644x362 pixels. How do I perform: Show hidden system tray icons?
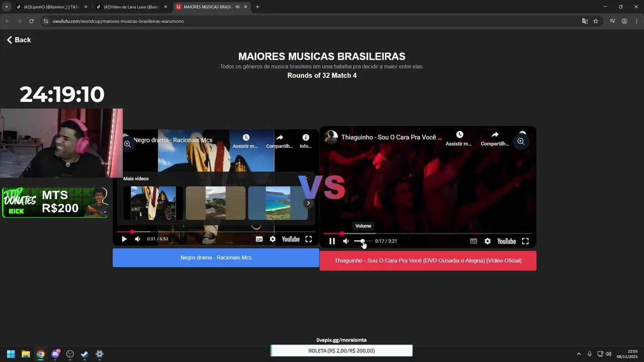[579, 354]
